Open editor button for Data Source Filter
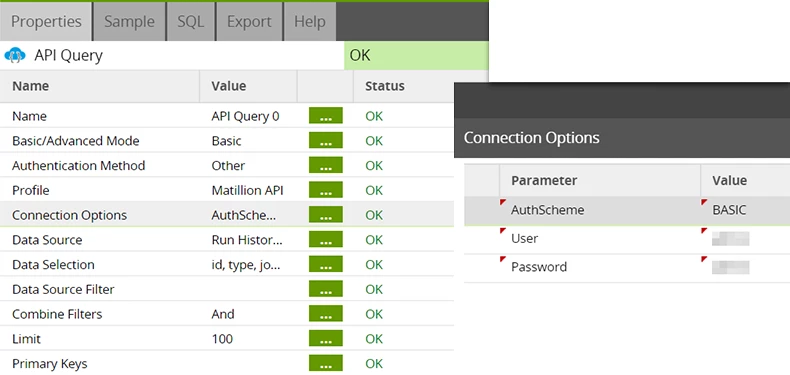Viewport: 790px width, 375px height. pos(325,289)
